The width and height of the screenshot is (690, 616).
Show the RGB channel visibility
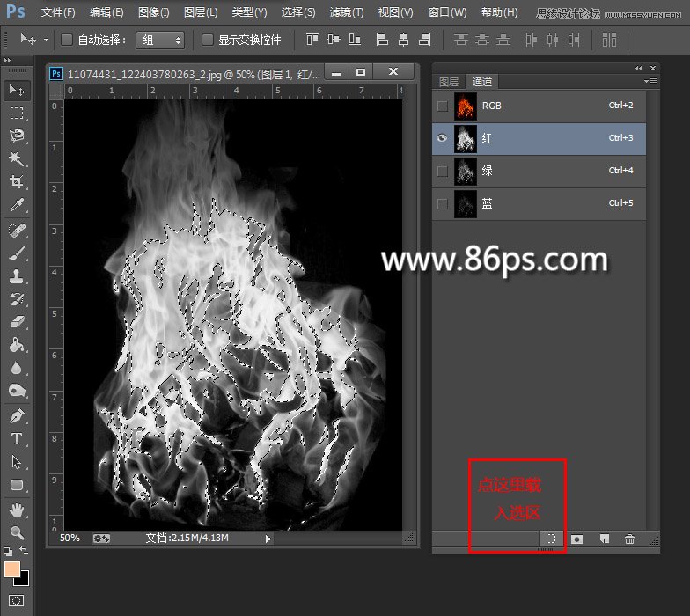pos(443,106)
